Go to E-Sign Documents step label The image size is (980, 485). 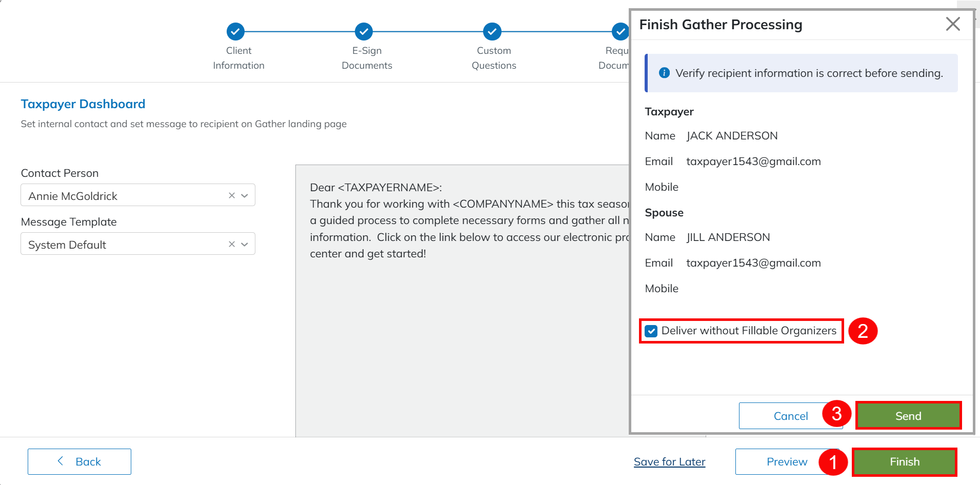click(x=367, y=58)
